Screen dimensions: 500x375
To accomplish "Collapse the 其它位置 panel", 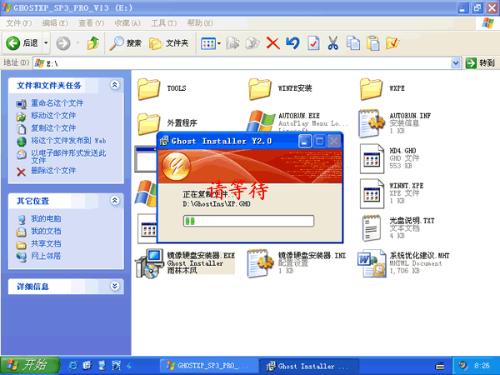I will click(x=114, y=200).
